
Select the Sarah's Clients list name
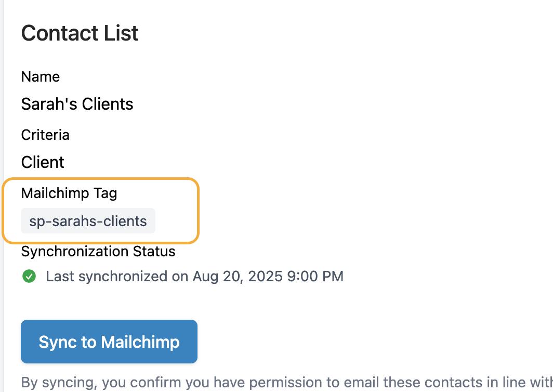[x=77, y=104]
